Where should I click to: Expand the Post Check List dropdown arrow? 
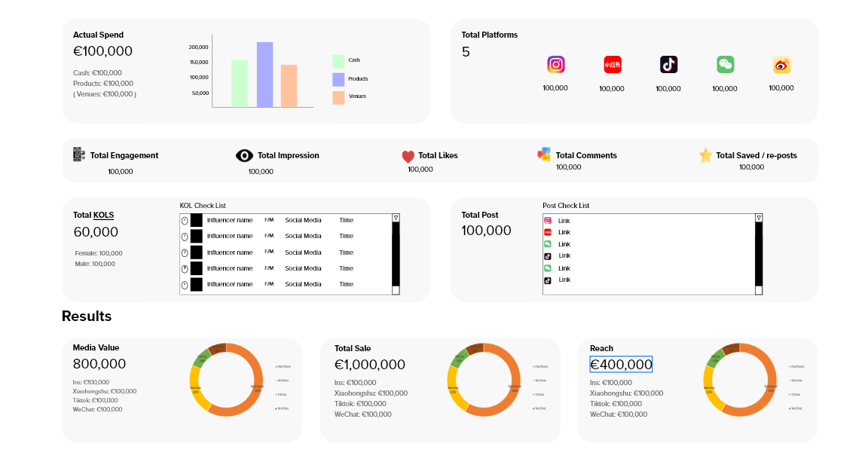[759, 218]
